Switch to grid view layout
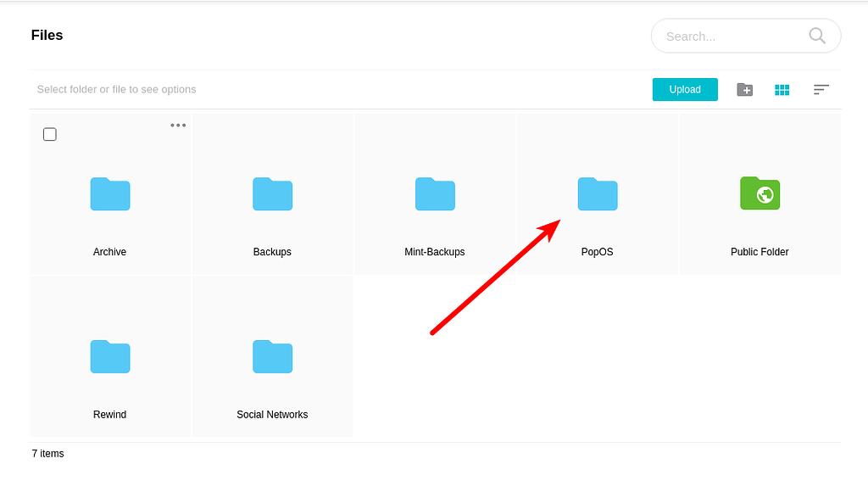Viewport: 868px width, 481px height. (x=782, y=89)
